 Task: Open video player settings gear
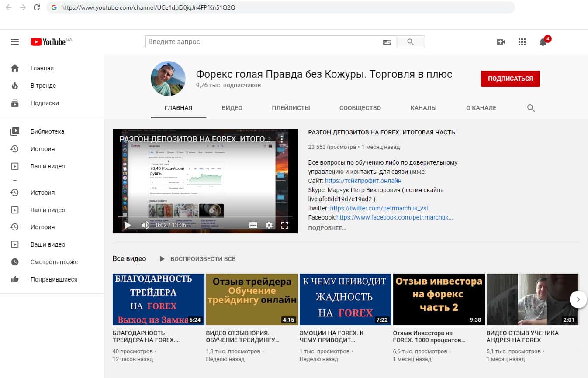269,225
